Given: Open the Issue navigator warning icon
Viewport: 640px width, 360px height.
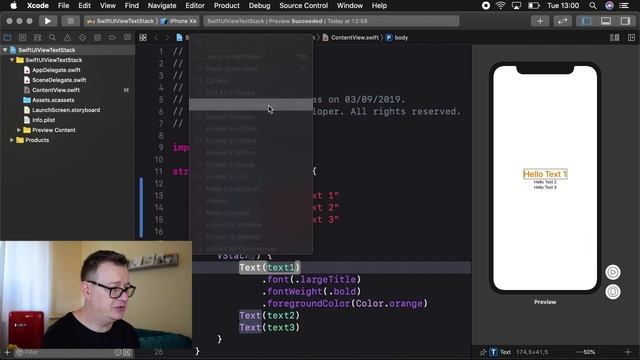Looking at the screenshot, I should 67,38.
